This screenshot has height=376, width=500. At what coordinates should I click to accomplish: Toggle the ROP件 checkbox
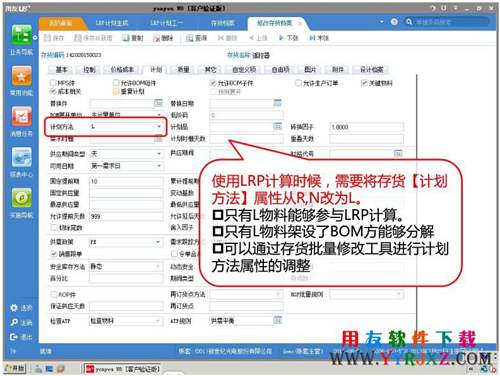53,294
